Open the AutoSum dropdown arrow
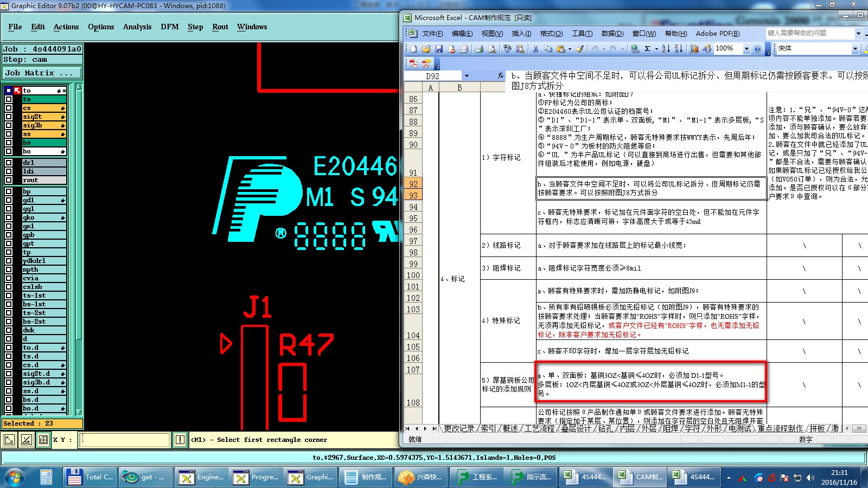868x488 pixels. coord(656,49)
